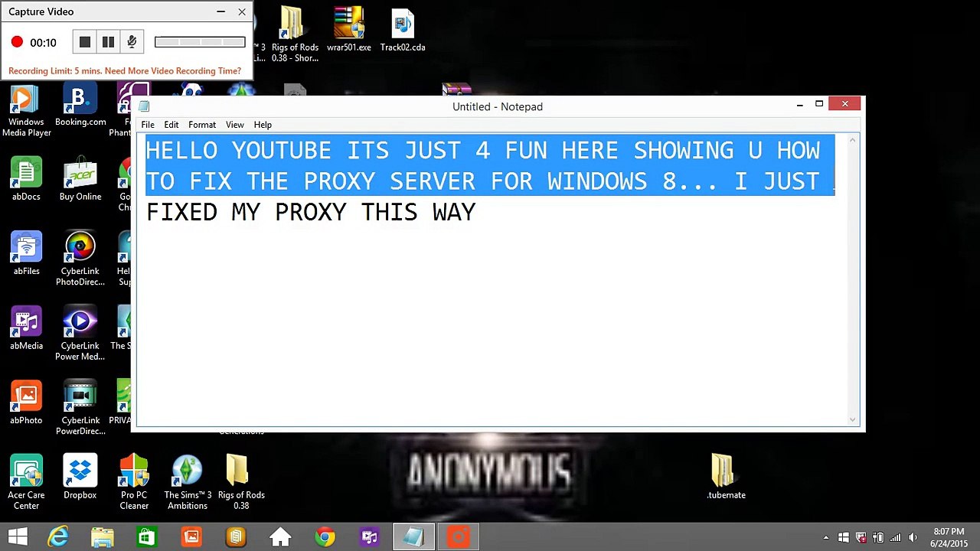Maximize the Notepad window
The width and height of the screenshot is (980, 551).
(x=819, y=104)
